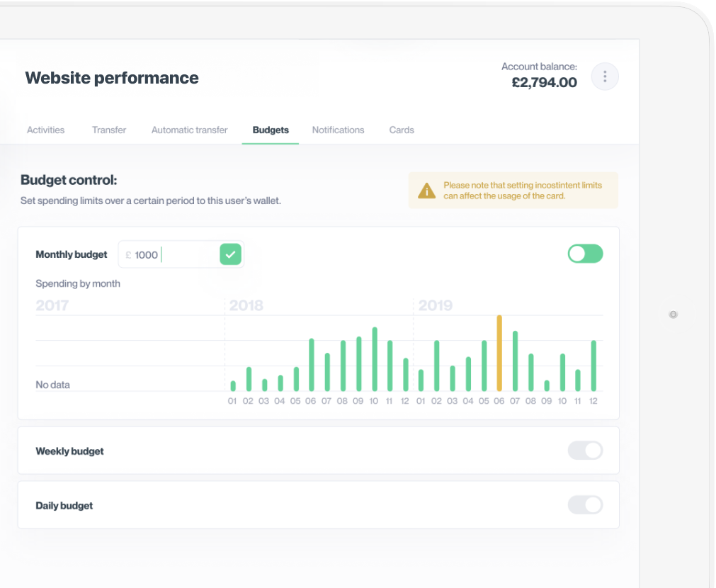Image resolution: width=716 pixels, height=588 pixels.
Task: Disable the Monthly budget toggle
Action: [x=585, y=254]
